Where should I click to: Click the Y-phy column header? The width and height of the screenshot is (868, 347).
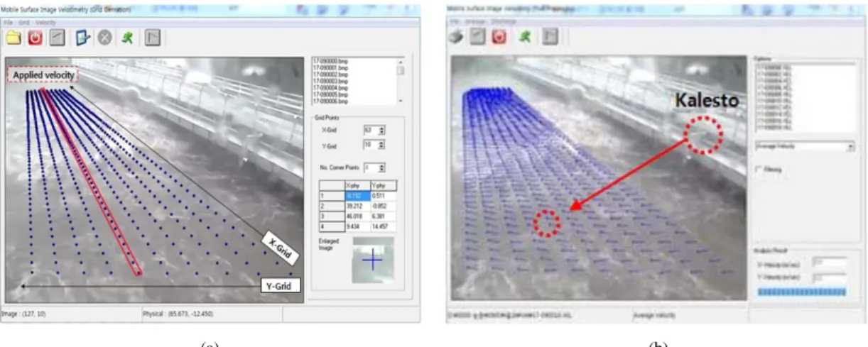tap(384, 184)
